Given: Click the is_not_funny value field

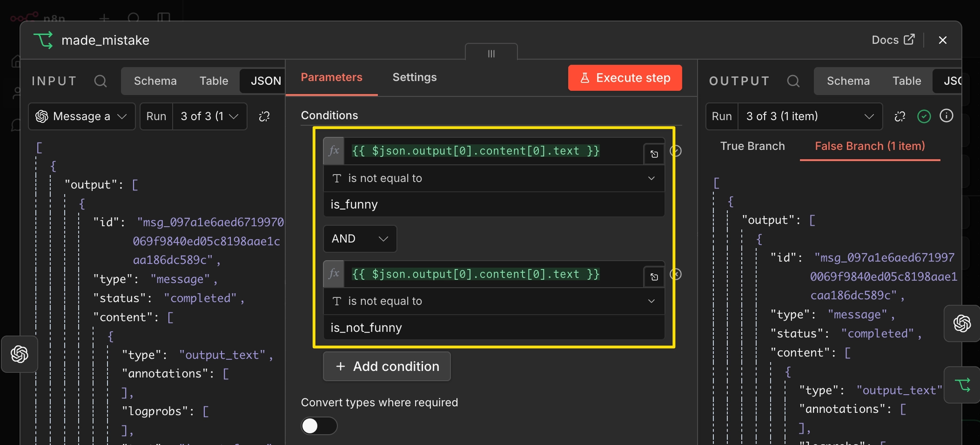Looking at the screenshot, I should click(494, 328).
